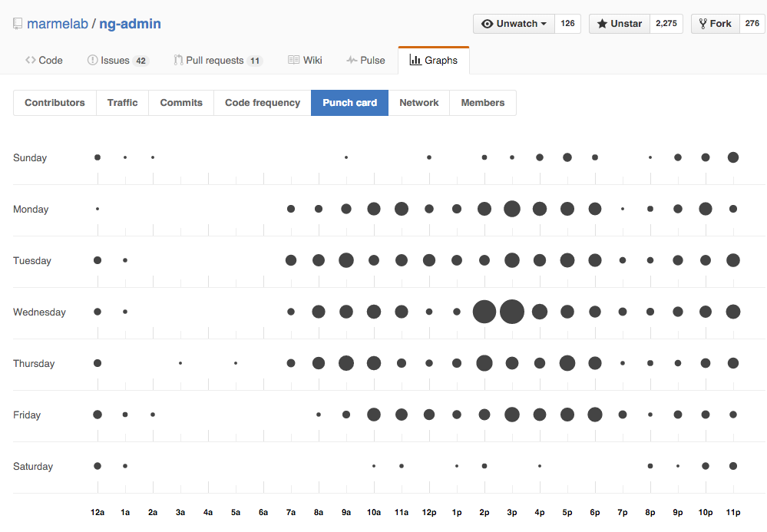The height and width of the screenshot is (532, 767).
Task: Click Saturday 12a commit dot
Action: (x=98, y=466)
